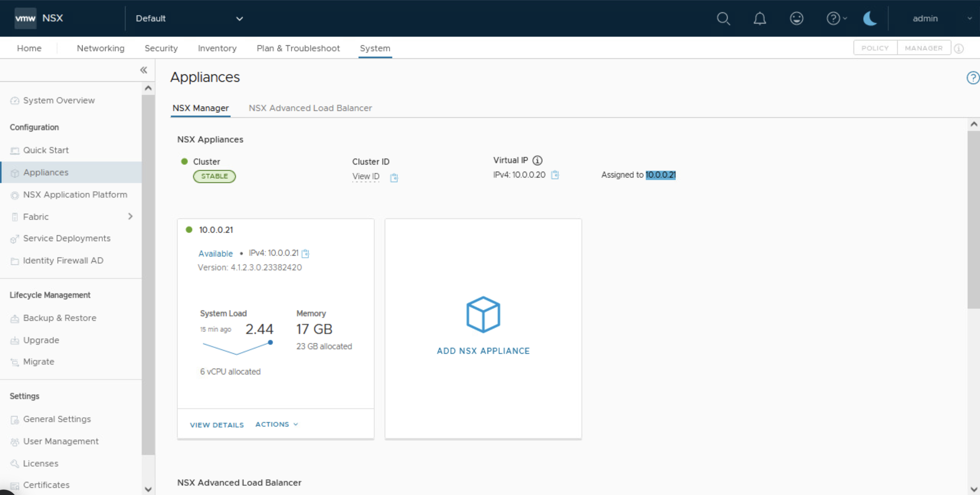Switch to Manager mode

[923, 48]
